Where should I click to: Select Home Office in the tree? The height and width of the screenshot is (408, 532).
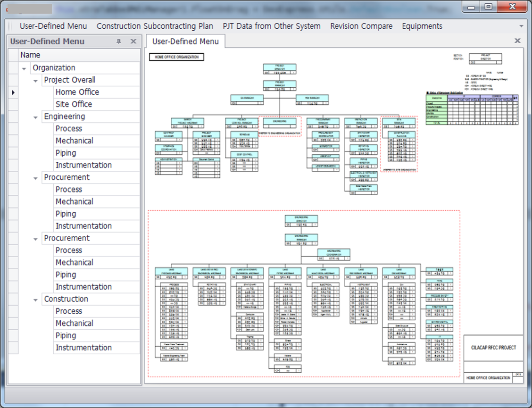click(77, 92)
